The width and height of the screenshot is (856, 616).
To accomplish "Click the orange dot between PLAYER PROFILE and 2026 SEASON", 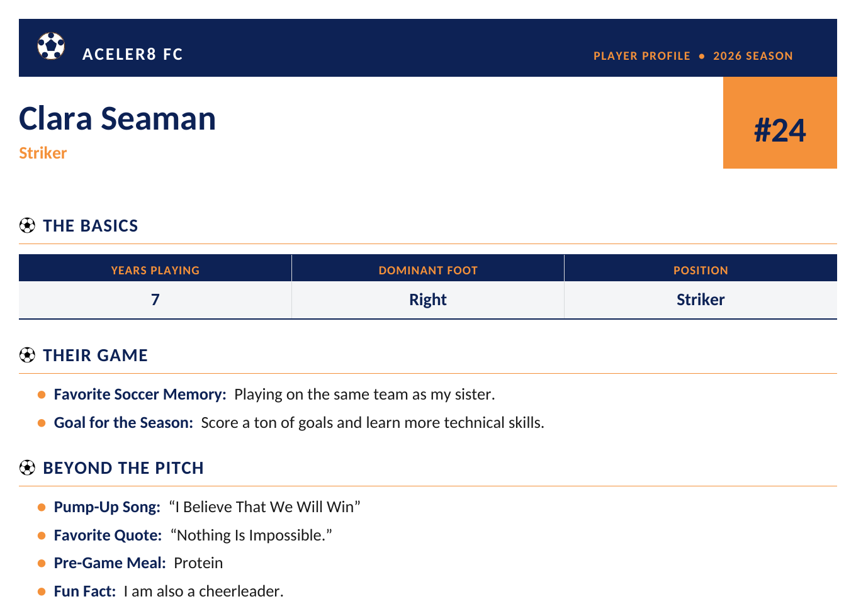I will [702, 56].
